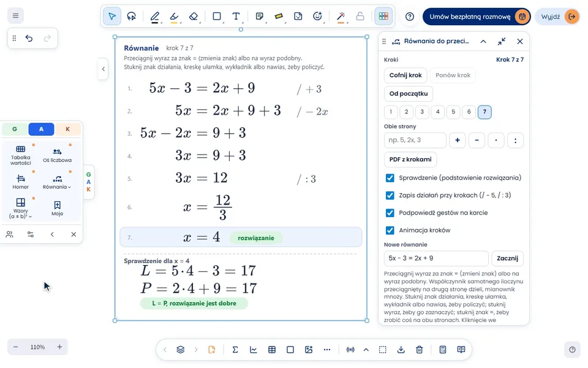Click the 'Obie strony' input field
The width and height of the screenshot is (588, 368).
coord(415,140)
